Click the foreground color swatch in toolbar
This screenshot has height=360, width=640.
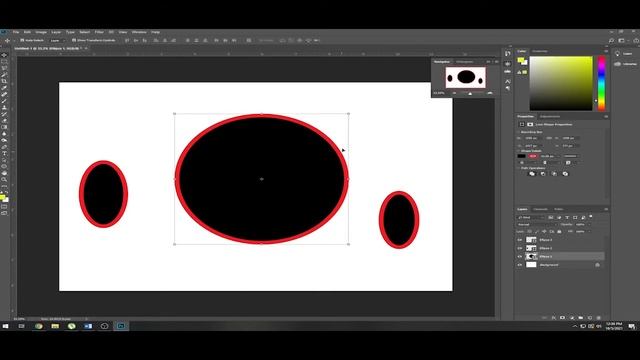click(2, 197)
